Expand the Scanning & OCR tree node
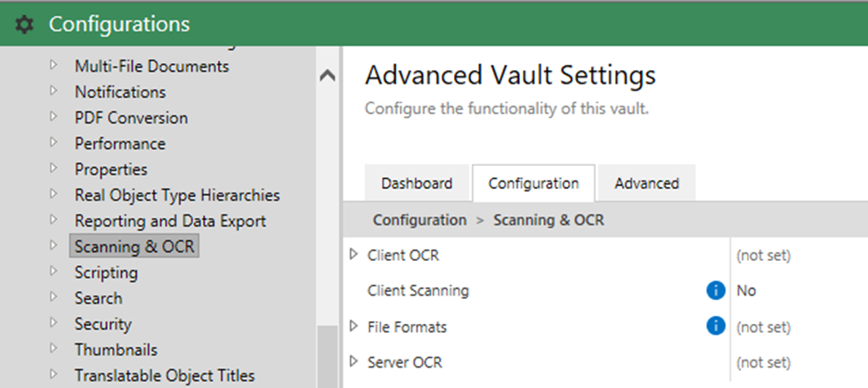The image size is (868, 388). coord(53,246)
